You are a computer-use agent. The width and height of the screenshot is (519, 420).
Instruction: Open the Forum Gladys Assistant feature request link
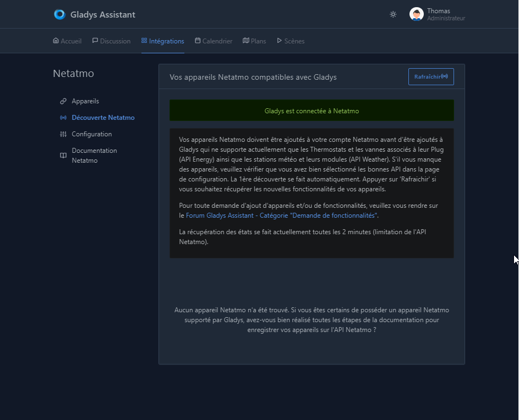tap(281, 215)
